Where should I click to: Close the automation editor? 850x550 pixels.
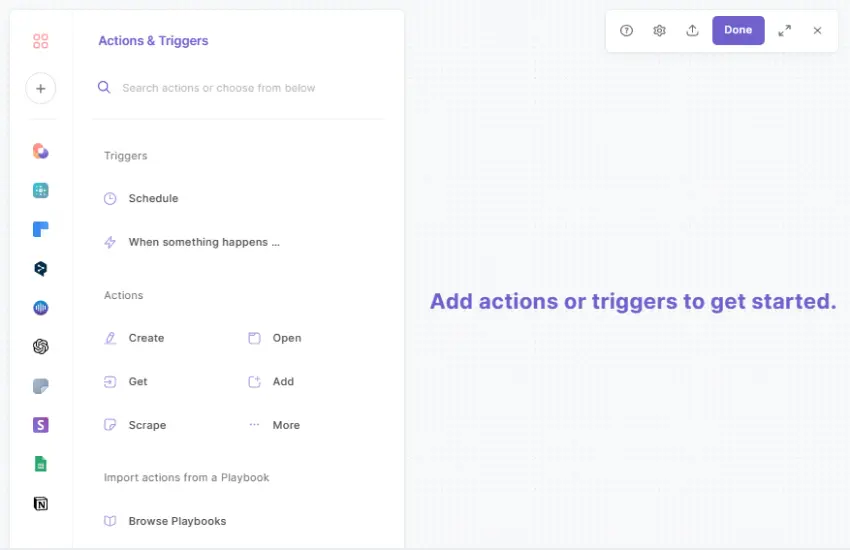817,30
